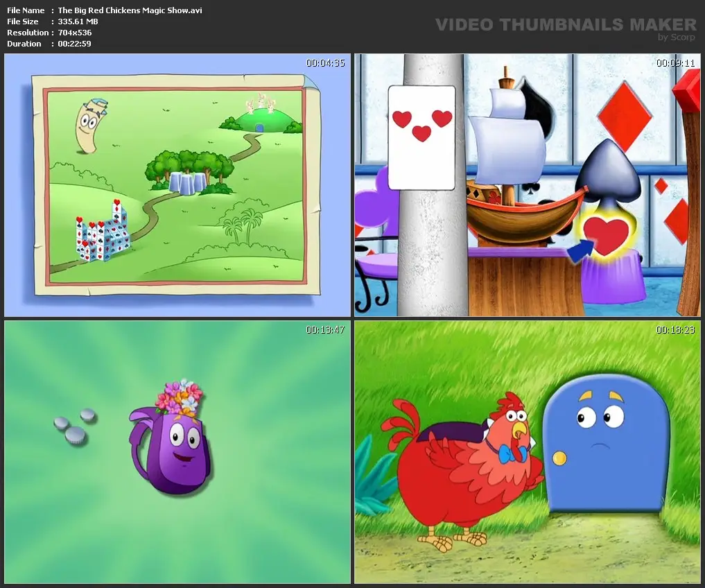Click the blue door character's yellow knob
Image resolution: width=705 pixels, height=588 pixels.
[x=559, y=458]
